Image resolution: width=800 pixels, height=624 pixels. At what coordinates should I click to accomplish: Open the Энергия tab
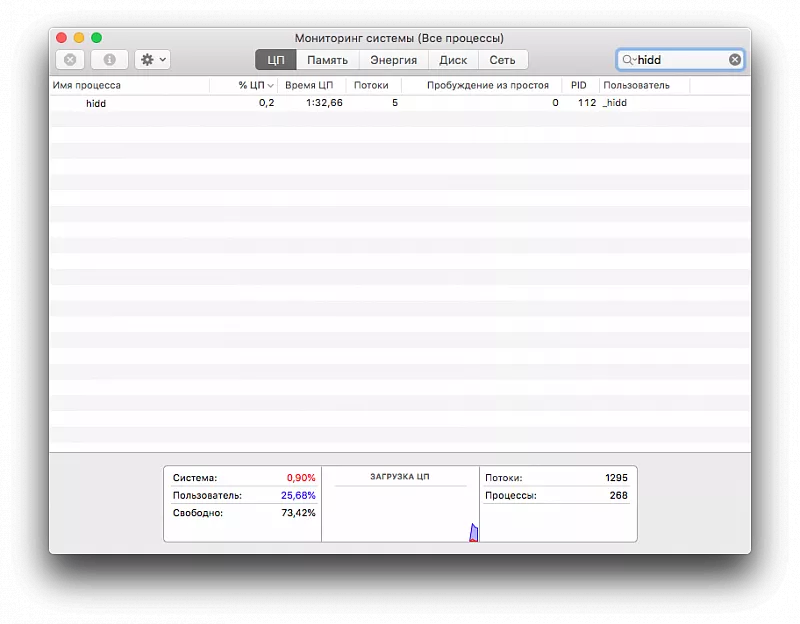(393, 60)
